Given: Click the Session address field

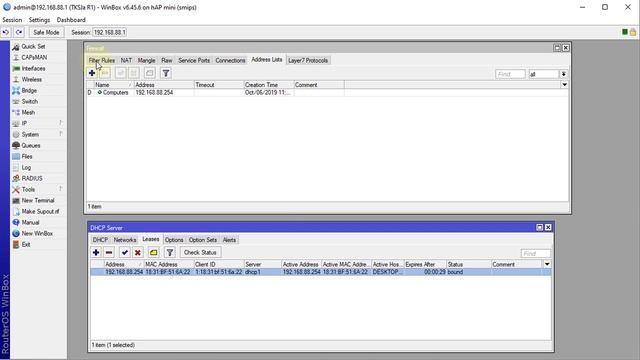Looking at the screenshot, I should (110, 32).
